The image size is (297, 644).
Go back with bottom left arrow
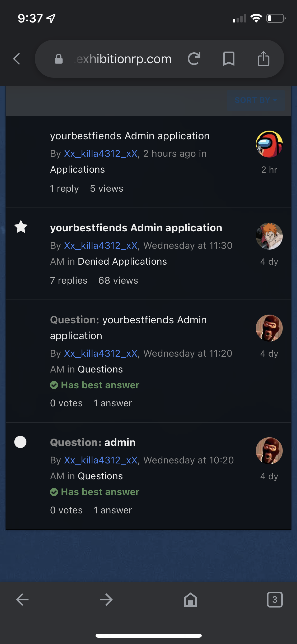click(x=22, y=599)
